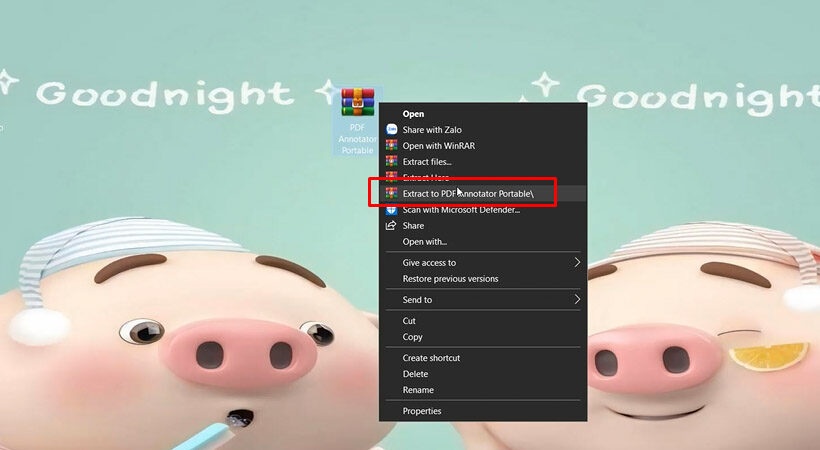Select Create shortcut in the menu

pyautogui.click(x=431, y=358)
